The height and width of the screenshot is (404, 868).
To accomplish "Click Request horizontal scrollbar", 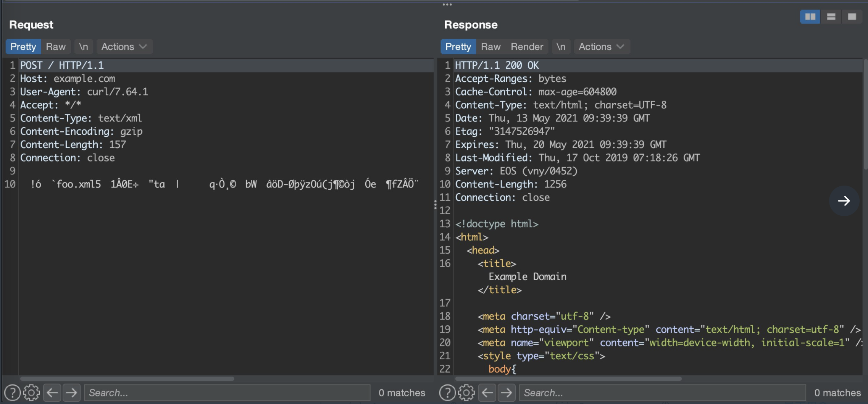I will [x=127, y=379].
